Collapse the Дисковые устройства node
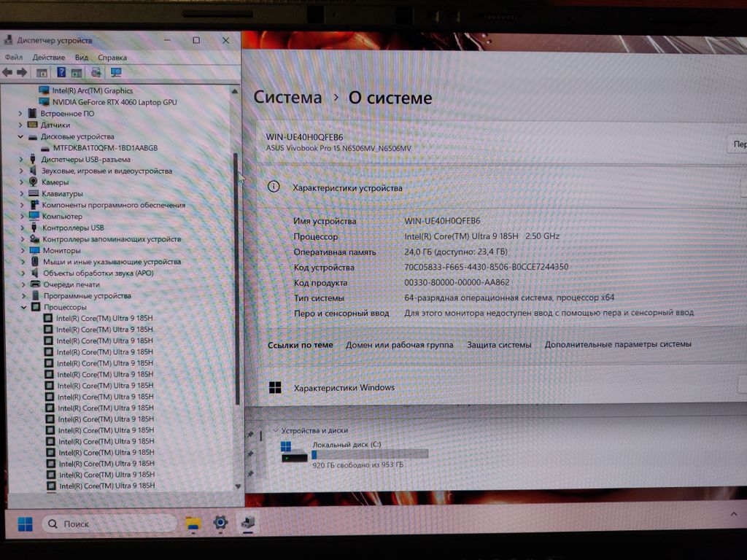The height and width of the screenshot is (560, 747). click(x=21, y=136)
